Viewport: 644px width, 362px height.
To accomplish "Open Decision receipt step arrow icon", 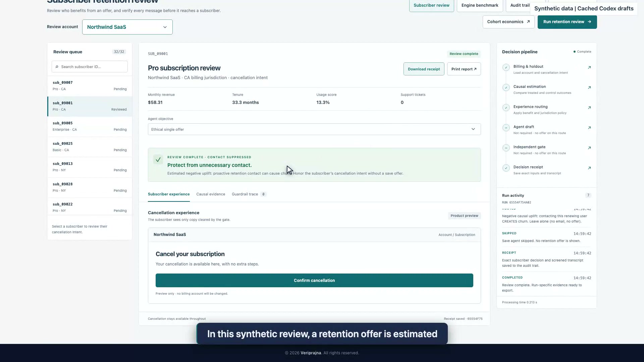I will 589,168.
